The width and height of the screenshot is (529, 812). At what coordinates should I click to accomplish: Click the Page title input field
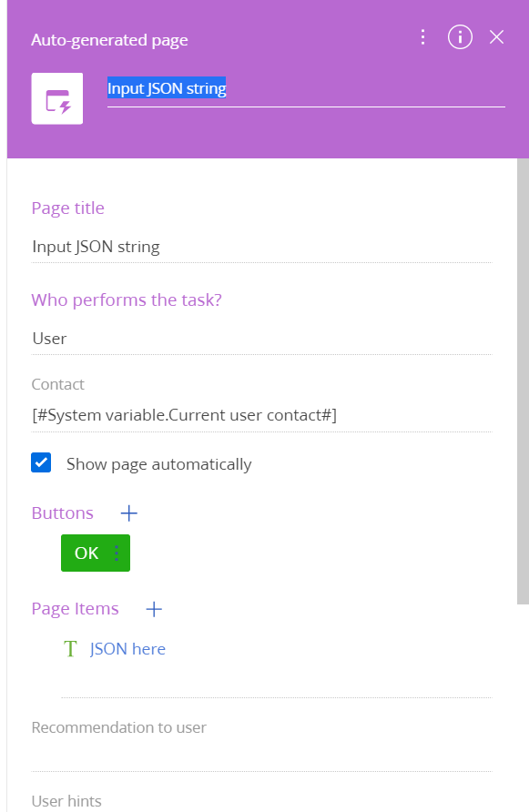coord(261,247)
